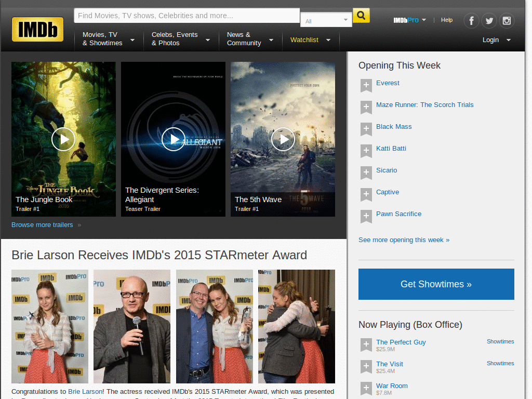Screen dimensions: 532x399
Task: Add Black Mass to watchlist
Action: pyautogui.click(x=366, y=129)
